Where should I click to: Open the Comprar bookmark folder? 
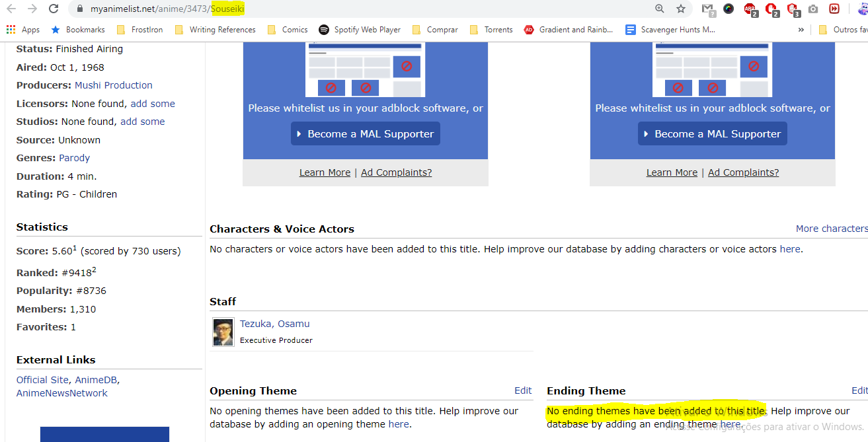(x=435, y=30)
